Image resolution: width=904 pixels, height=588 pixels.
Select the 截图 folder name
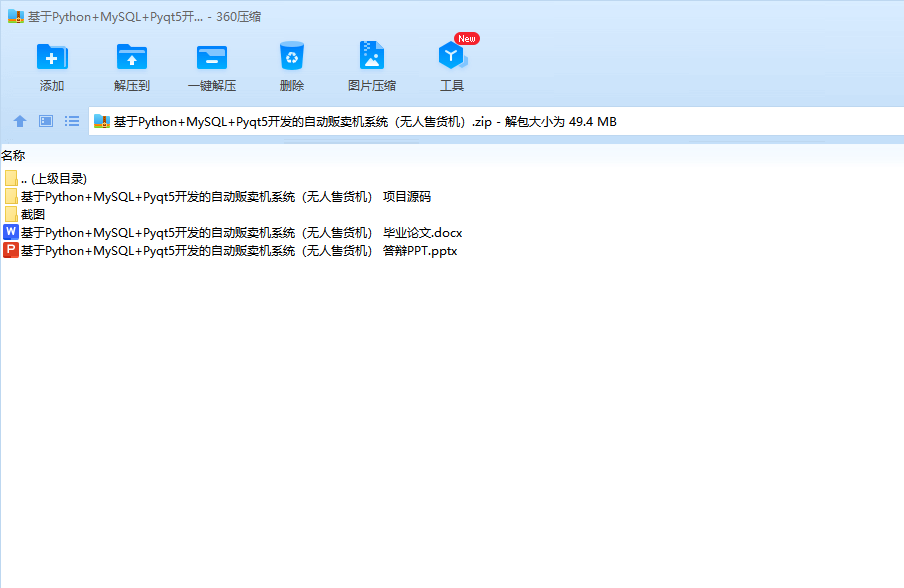point(33,214)
